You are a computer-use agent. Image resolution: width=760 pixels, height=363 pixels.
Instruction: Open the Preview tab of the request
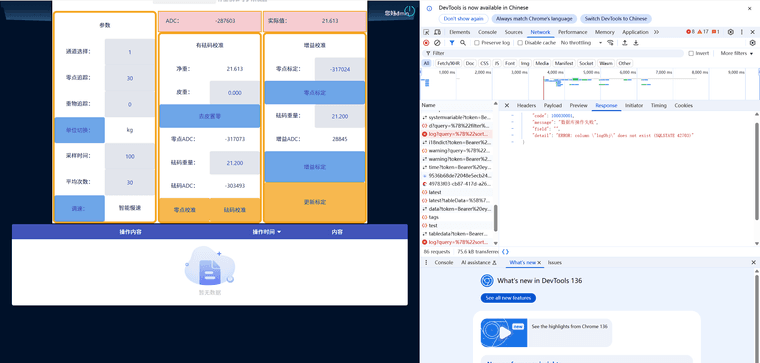(x=578, y=105)
